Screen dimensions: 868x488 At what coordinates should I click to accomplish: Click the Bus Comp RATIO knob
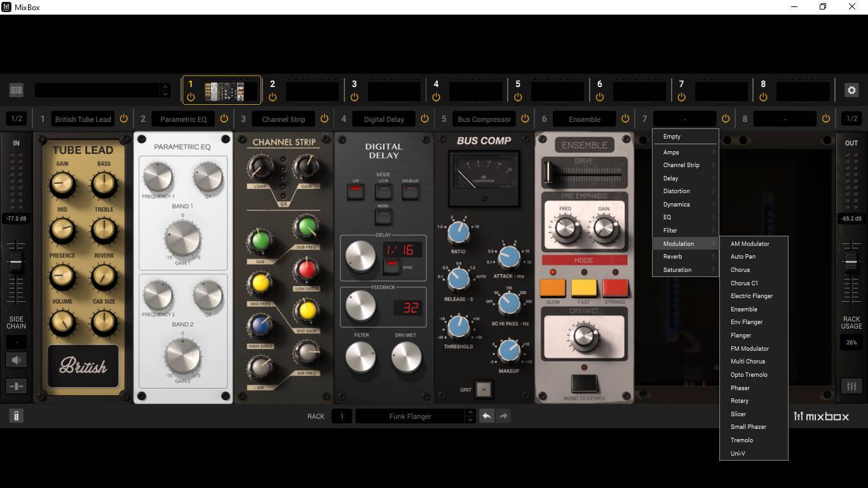pyautogui.click(x=458, y=233)
